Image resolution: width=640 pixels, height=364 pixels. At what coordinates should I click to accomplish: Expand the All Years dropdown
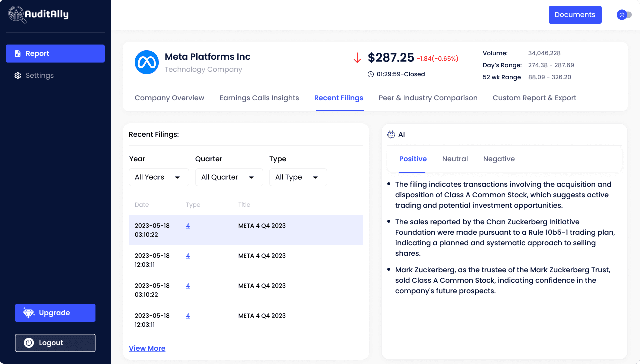point(159,177)
